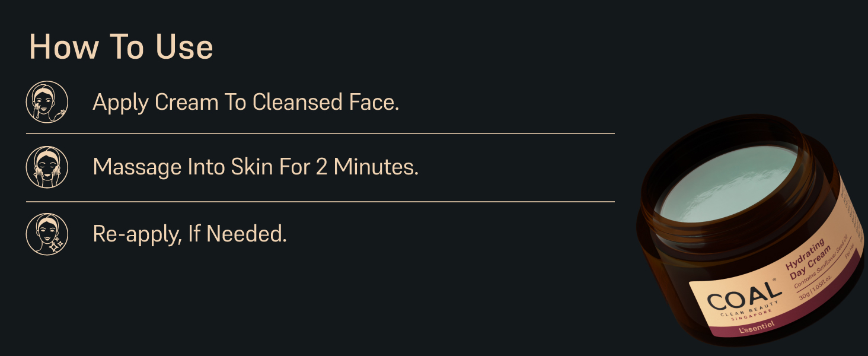This screenshot has height=356, width=868.
Task: Click the 'How To Use' heading
Action: click(121, 47)
